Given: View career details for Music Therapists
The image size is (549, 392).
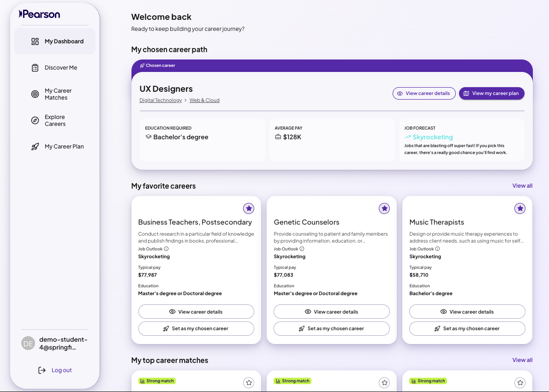Looking at the screenshot, I should coord(467,311).
